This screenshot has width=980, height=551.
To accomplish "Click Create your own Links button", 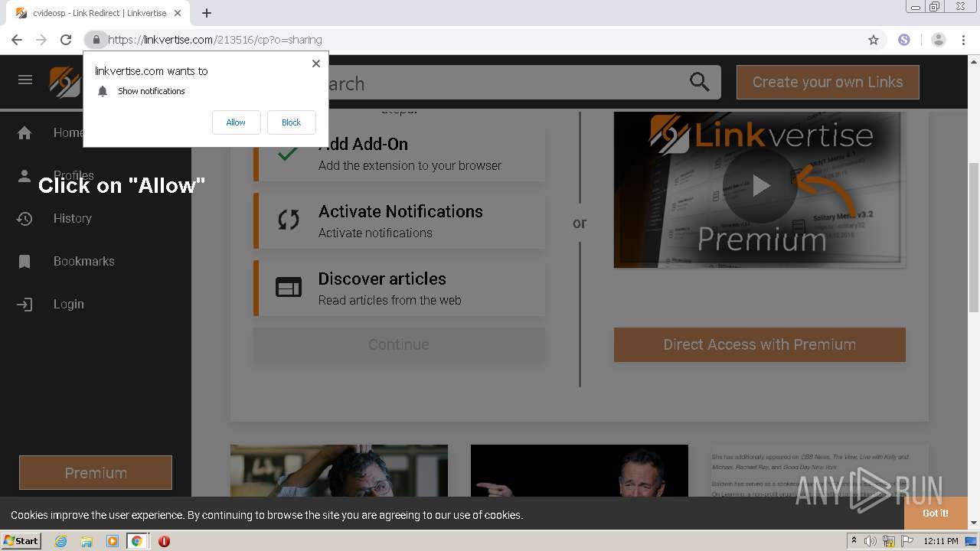I will pyautogui.click(x=828, y=82).
